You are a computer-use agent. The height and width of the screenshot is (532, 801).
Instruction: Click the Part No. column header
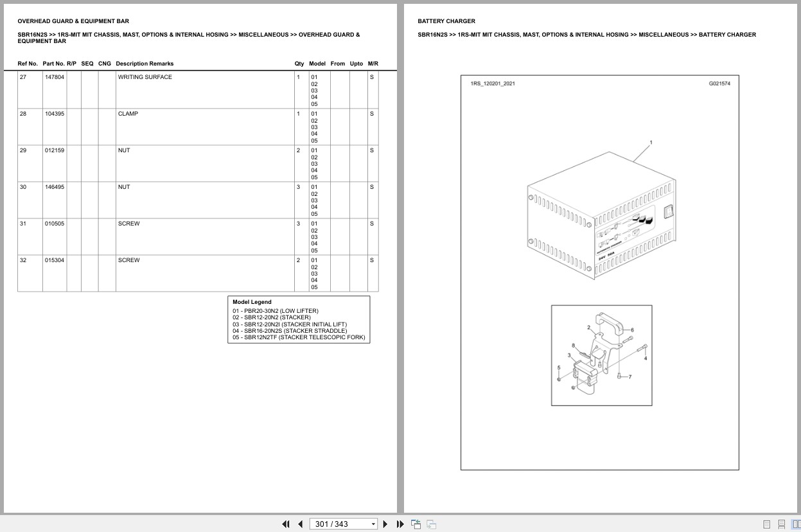[x=54, y=64]
